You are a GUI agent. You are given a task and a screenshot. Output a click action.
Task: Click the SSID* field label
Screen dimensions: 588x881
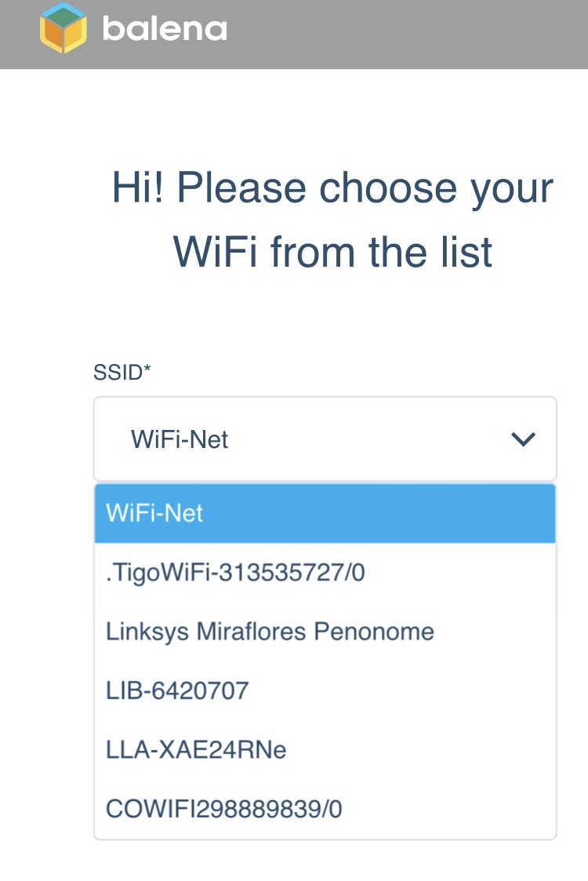(x=116, y=373)
